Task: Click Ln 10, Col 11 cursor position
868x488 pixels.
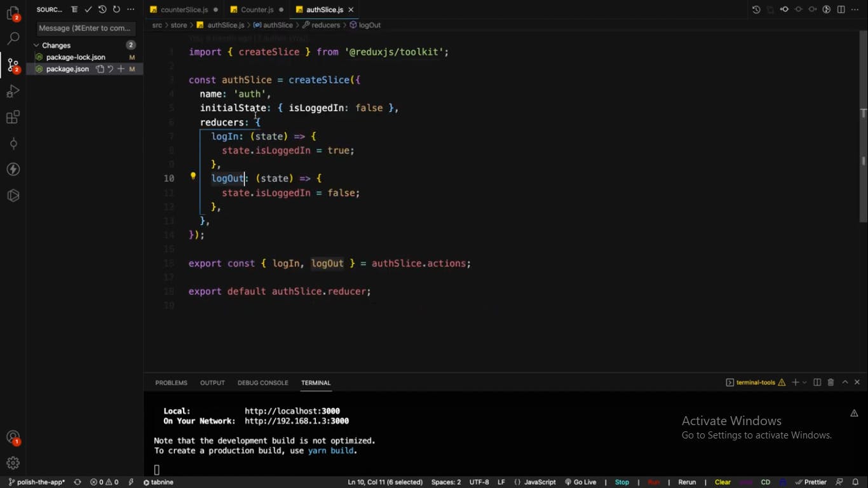Action: pos(385,482)
